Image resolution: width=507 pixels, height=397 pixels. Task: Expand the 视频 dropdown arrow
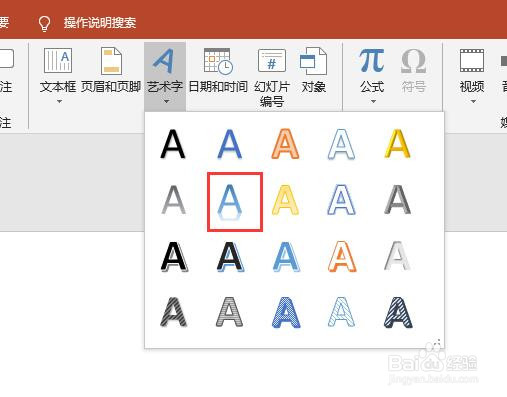473,101
